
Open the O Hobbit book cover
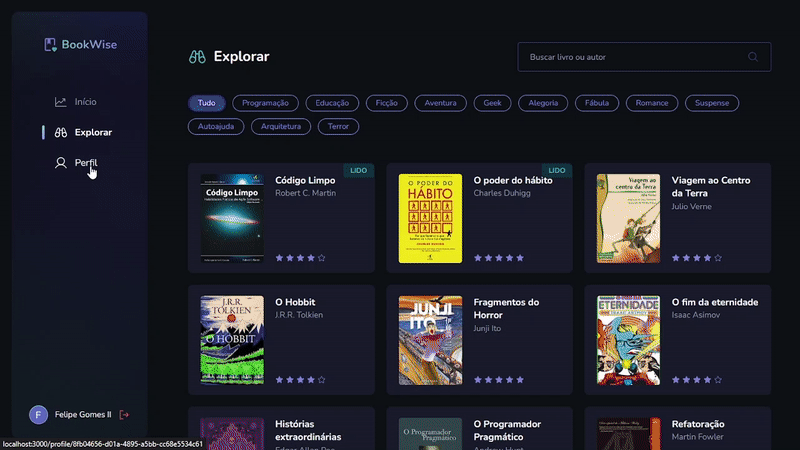tap(232, 340)
